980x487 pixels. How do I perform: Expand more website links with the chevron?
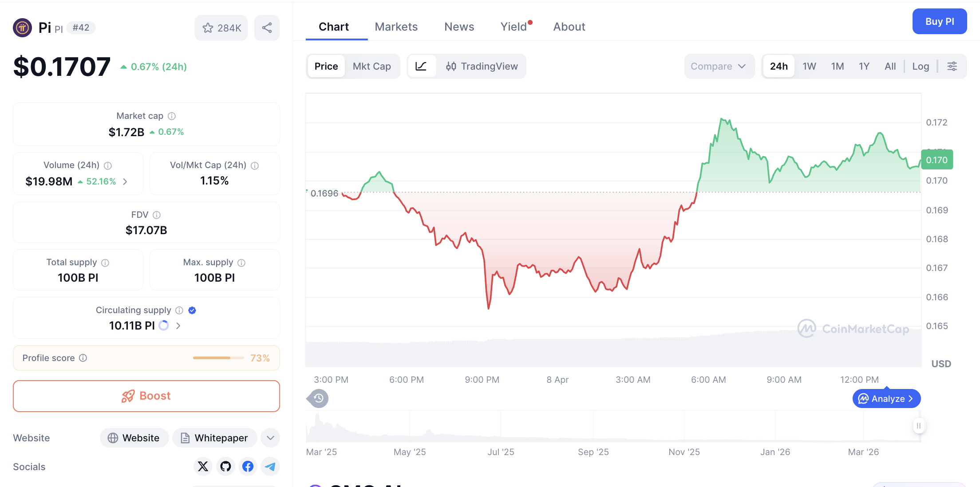(270, 438)
